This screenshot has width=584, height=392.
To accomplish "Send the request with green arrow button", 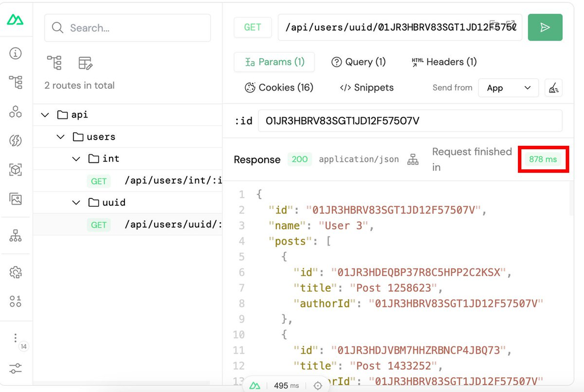I will (x=545, y=27).
